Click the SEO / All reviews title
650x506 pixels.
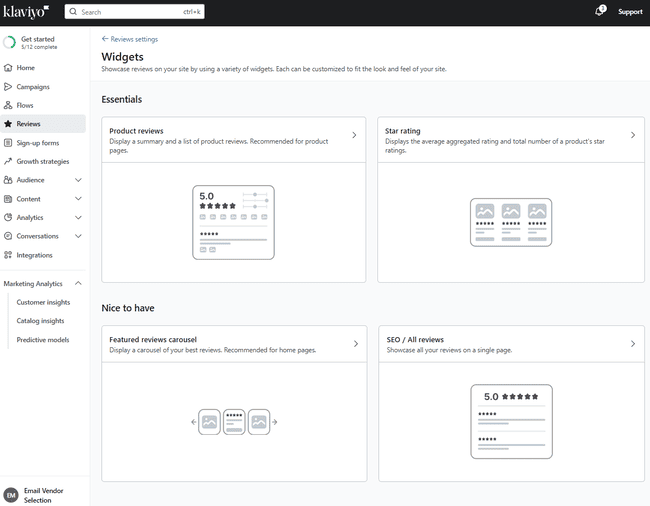point(415,339)
